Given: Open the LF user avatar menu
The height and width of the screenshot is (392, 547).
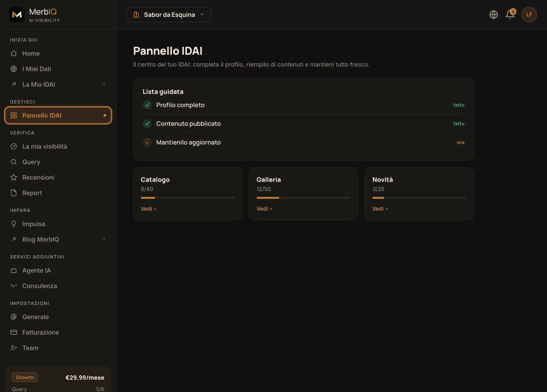Looking at the screenshot, I should tap(529, 15).
